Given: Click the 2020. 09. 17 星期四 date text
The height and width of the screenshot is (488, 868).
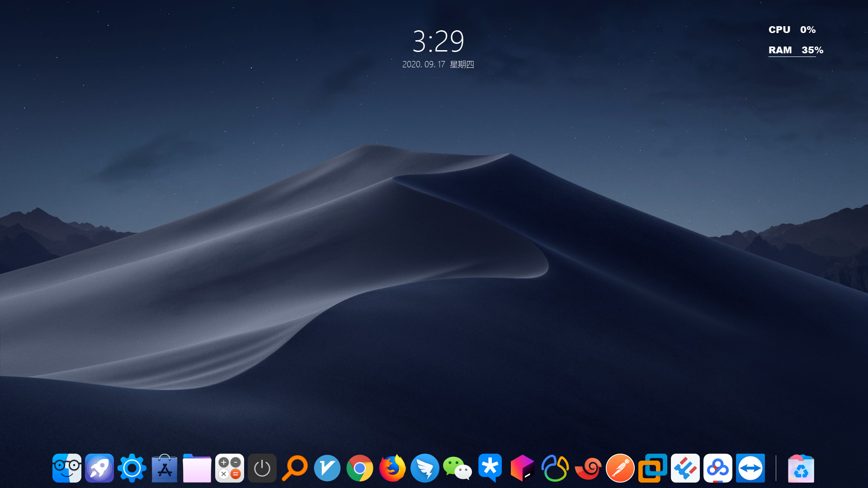Looking at the screenshot, I should tap(438, 65).
